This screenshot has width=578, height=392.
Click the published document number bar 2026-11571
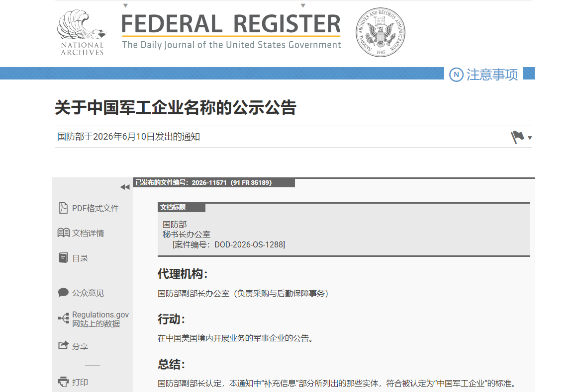(214, 182)
